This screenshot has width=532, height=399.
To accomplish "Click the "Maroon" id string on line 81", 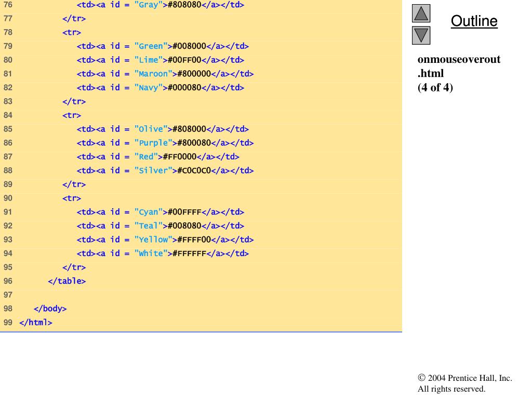I will tap(153, 74).
